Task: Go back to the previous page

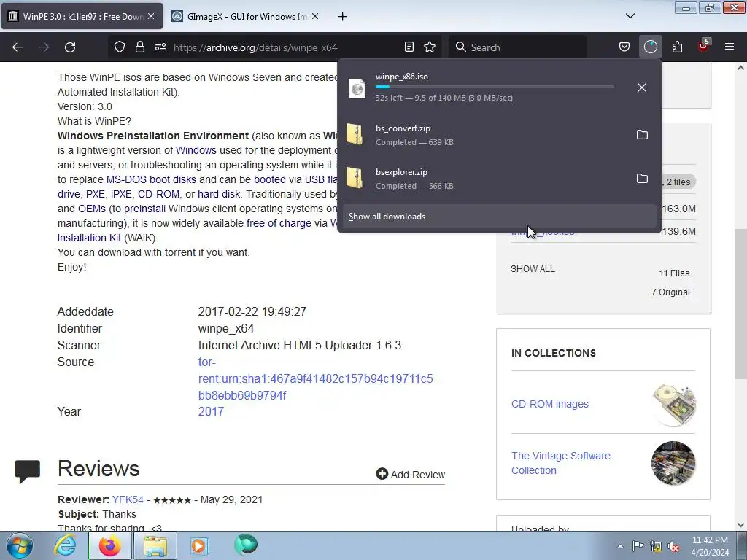Action: 18,47
